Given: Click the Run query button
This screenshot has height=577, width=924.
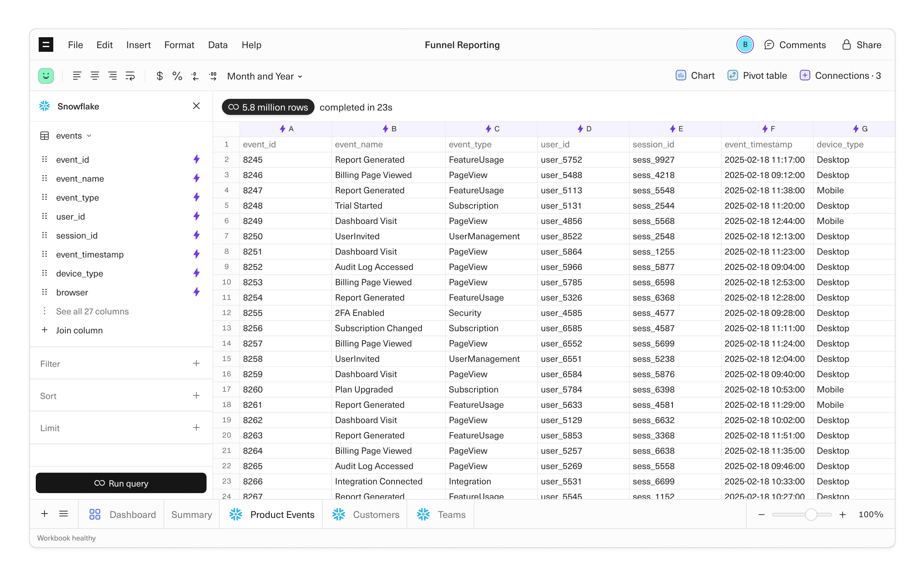Looking at the screenshot, I should (121, 483).
